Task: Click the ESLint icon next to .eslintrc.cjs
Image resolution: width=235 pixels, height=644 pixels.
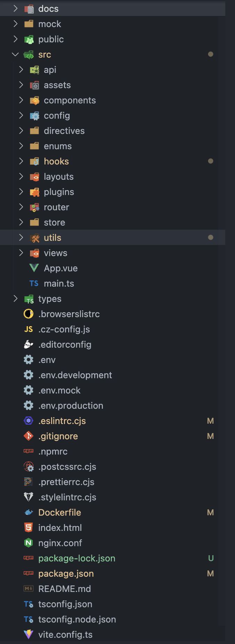Action: (29, 421)
